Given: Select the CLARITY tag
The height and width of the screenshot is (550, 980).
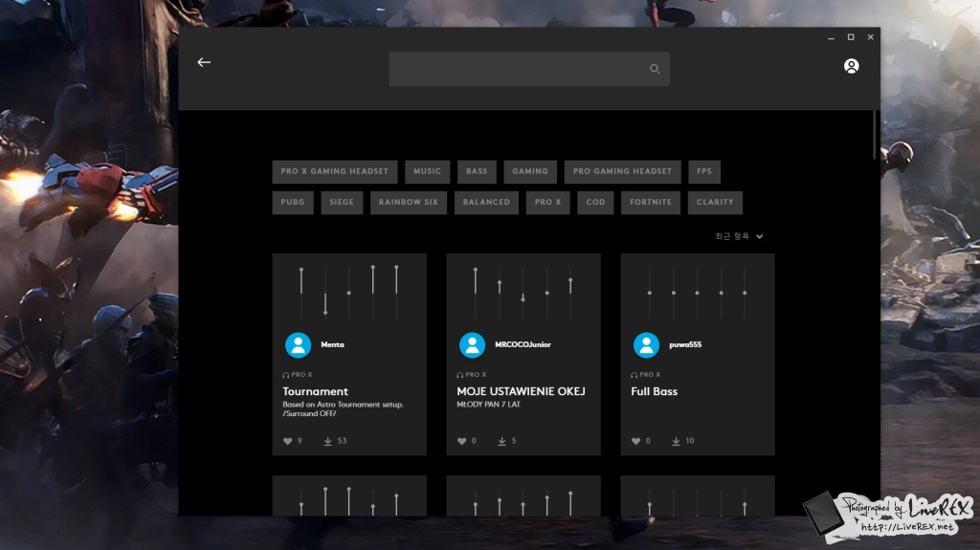Looking at the screenshot, I should [715, 203].
